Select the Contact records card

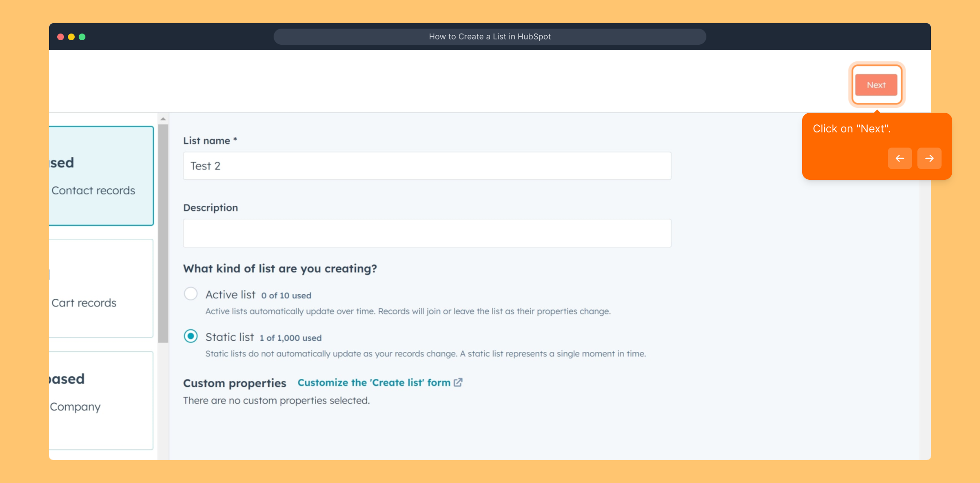(x=101, y=176)
